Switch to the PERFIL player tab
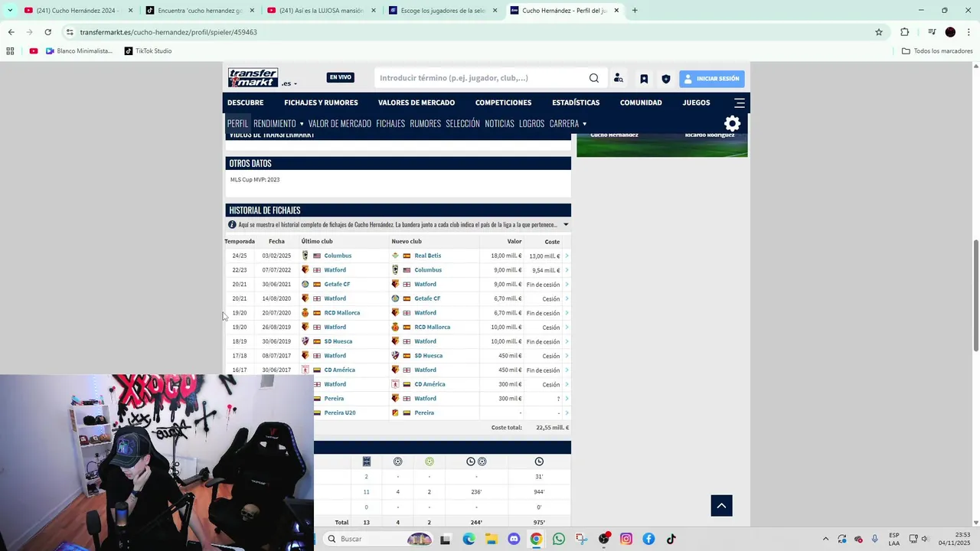This screenshot has width=980, height=551. (237, 123)
